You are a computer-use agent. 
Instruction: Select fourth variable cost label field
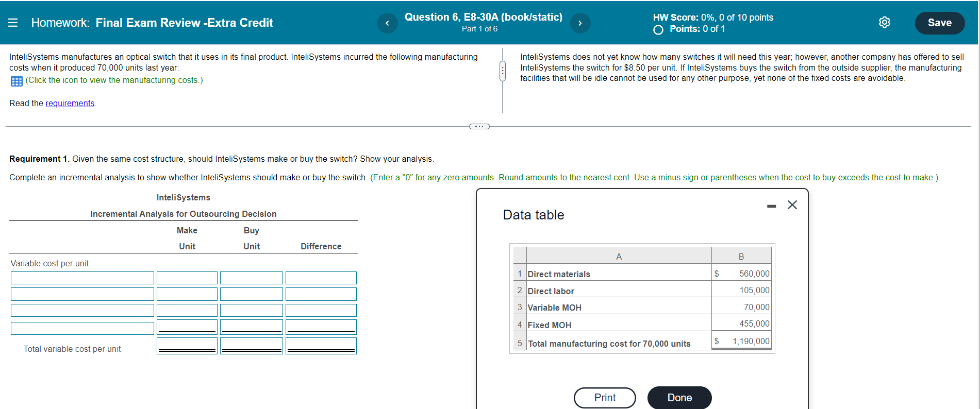click(82, 328)
